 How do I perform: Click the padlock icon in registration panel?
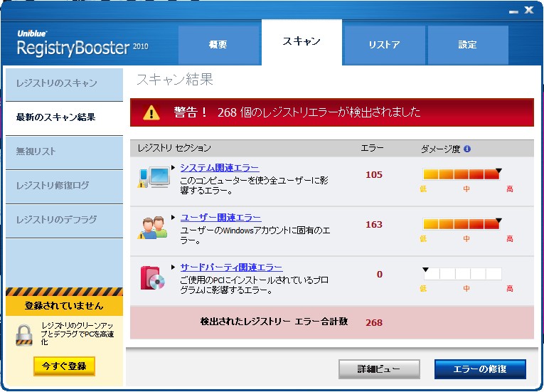[x=24, y=335]
